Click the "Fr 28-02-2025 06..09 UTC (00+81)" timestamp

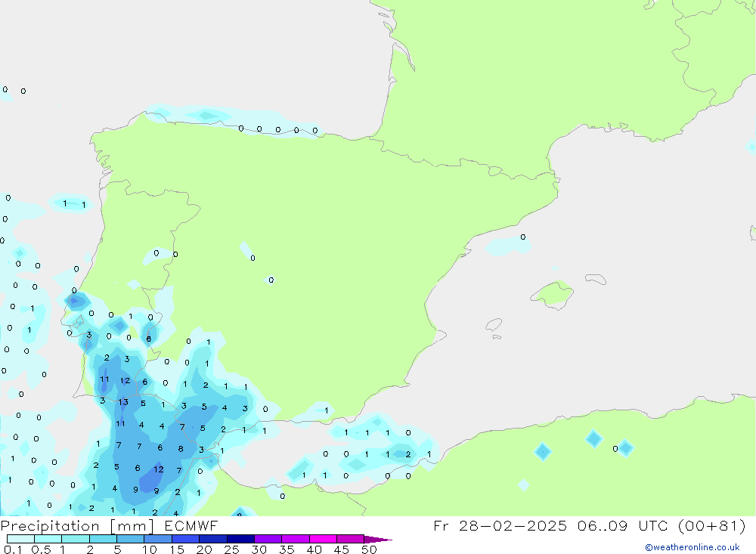589,525
